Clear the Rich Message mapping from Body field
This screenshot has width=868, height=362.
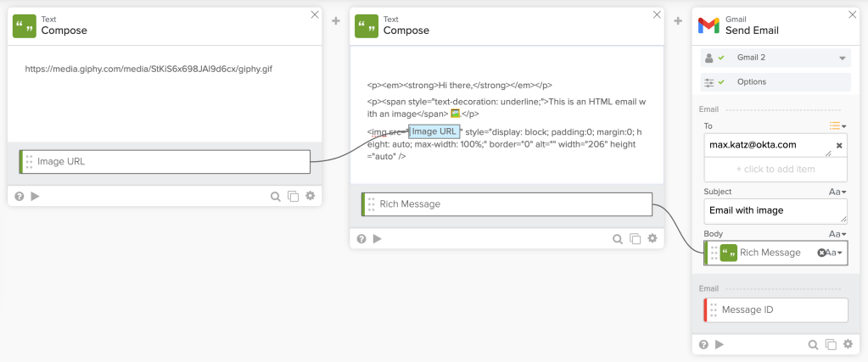point(821,253)
